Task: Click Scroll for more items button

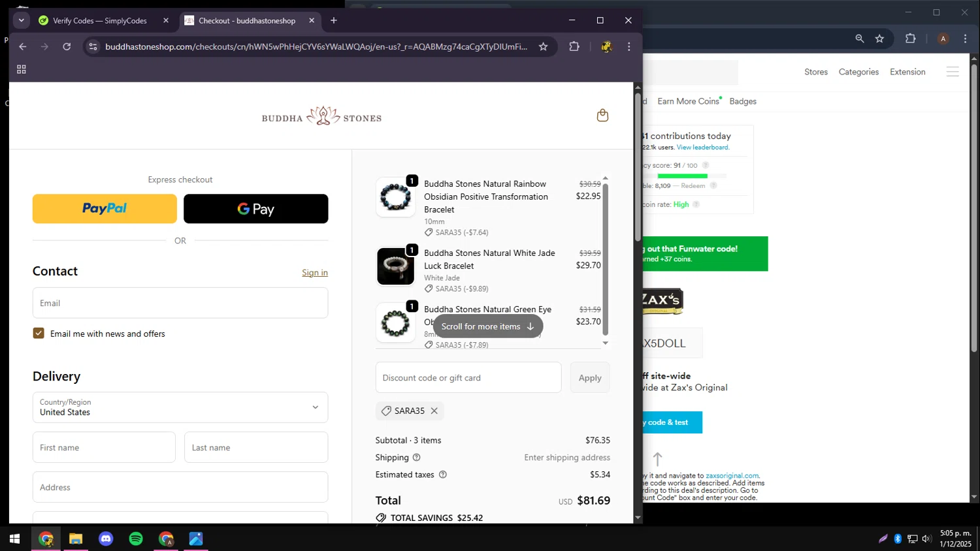Action: pyautogui.click(x=487, y=326)
